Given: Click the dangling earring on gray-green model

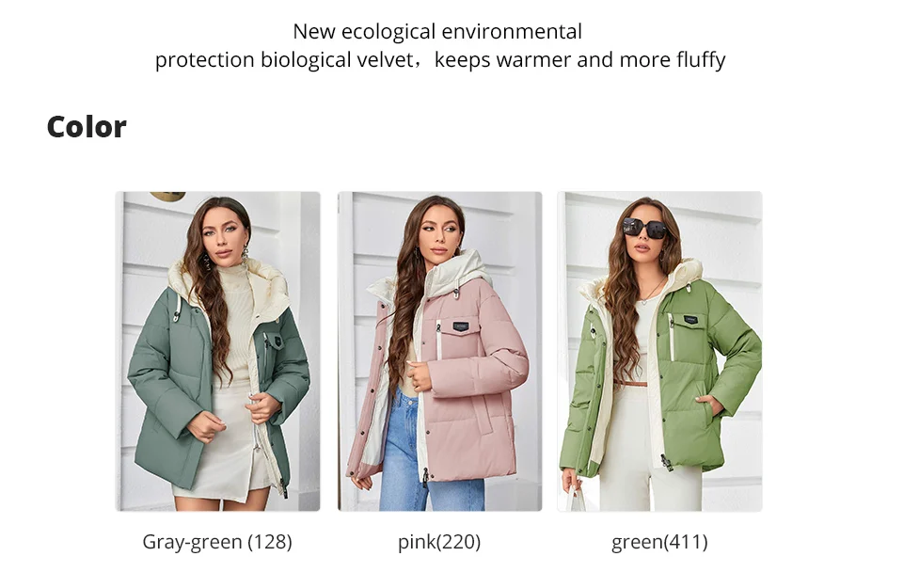Looking at the screenshot, I should [x=246, y=252].
